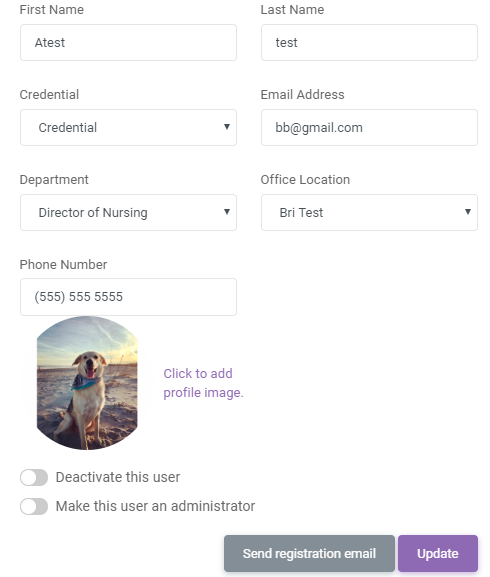490x577 pixels.
Task: Toggle the Deactivate this user switch
Action: (x=34, y=477)
